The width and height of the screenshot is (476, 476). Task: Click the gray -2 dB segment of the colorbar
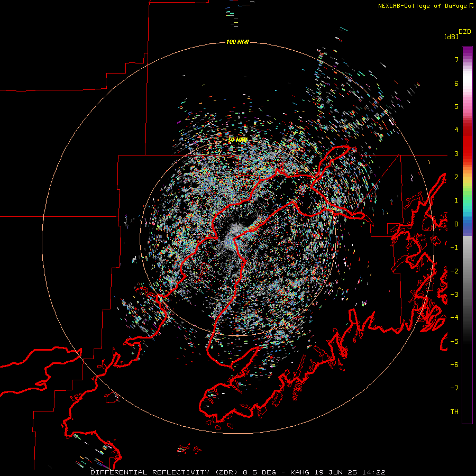click(x=467, y=271)
